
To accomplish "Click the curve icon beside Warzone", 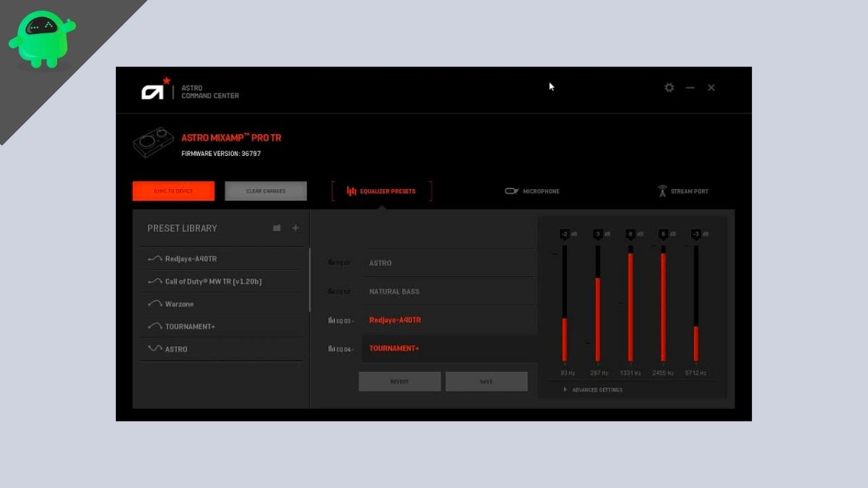I will coord(155,304).
